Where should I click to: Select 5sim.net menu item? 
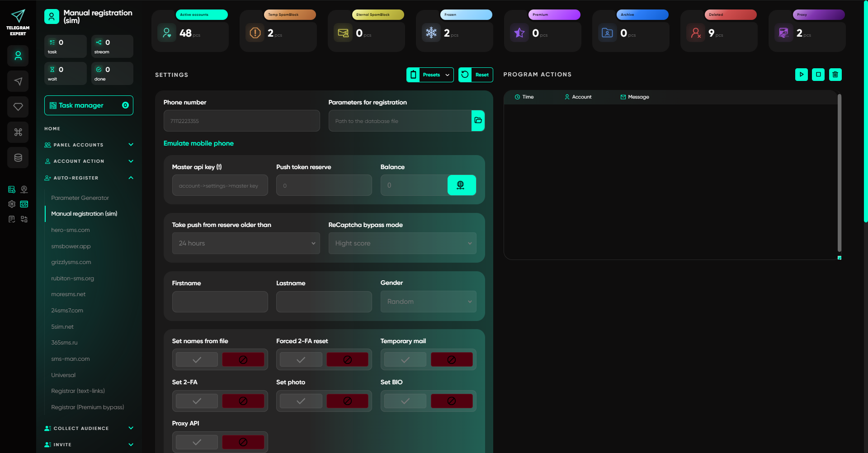62,327
